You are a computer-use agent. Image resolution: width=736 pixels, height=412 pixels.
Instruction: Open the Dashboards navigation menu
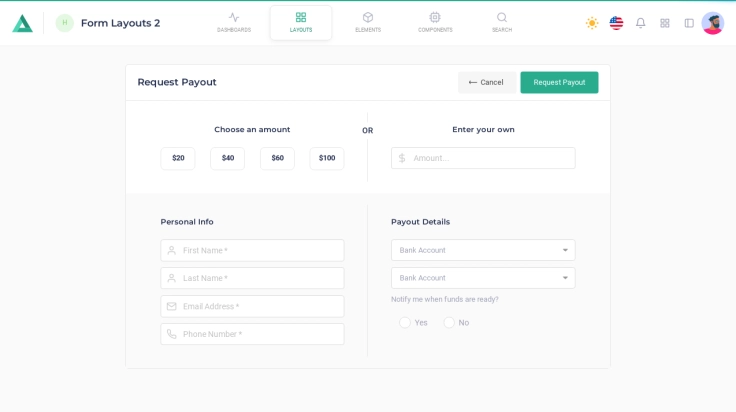click(x=234, y=22)
